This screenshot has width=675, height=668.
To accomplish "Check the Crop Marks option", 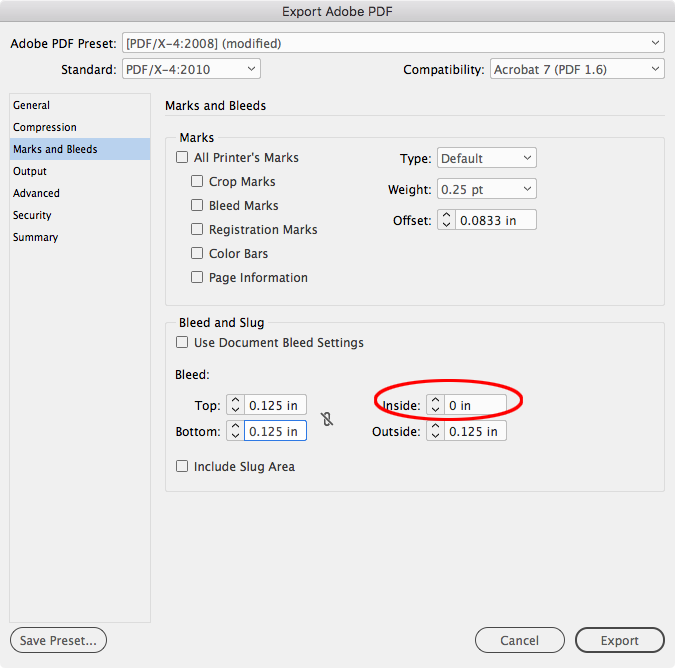I will pyautogui.click(x=197, y=181).
